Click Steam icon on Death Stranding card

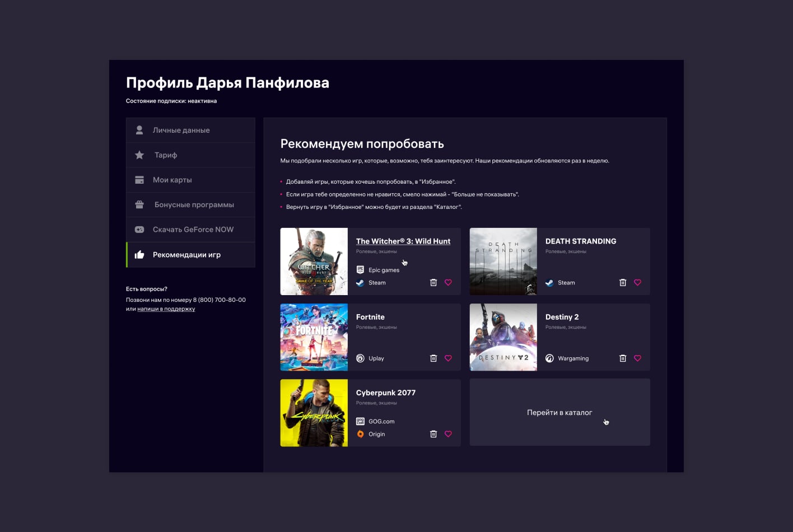coord(549,283)
